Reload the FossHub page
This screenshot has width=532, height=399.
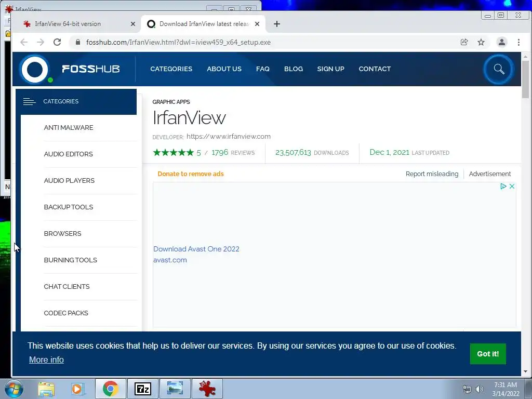click(57, 42)
